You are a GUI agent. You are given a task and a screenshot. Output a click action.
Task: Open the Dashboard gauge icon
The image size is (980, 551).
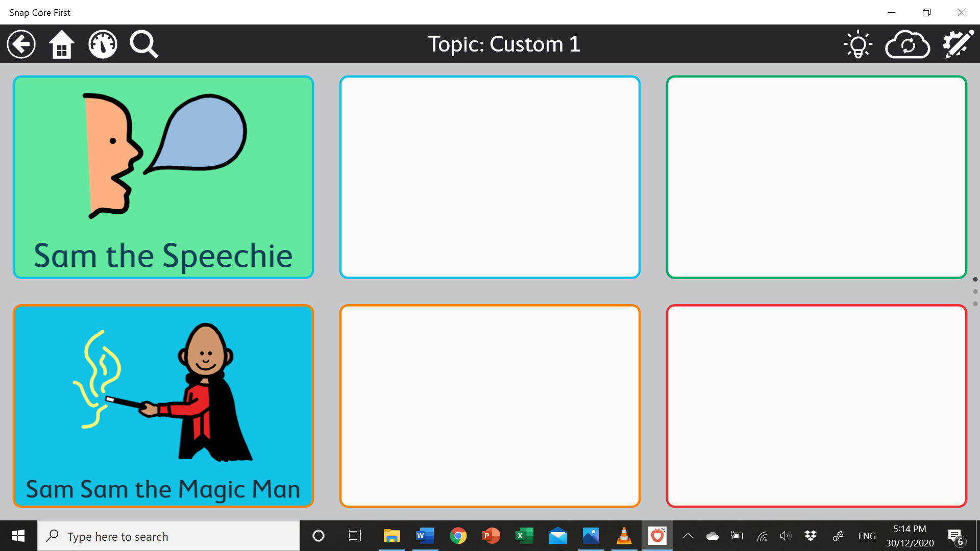point(103,44)
